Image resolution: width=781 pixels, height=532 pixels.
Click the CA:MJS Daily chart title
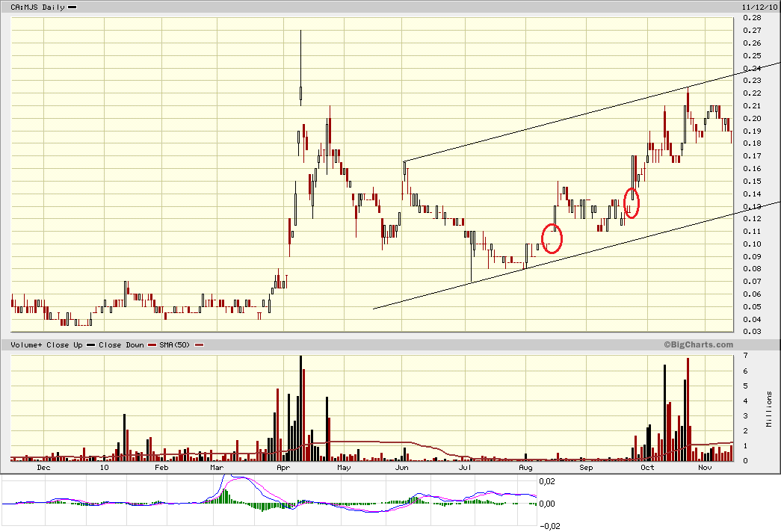(x=31, y=7)
